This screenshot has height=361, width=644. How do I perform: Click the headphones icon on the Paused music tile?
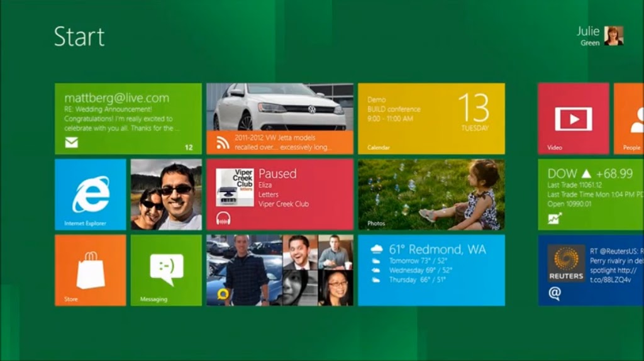click(223, 218)
